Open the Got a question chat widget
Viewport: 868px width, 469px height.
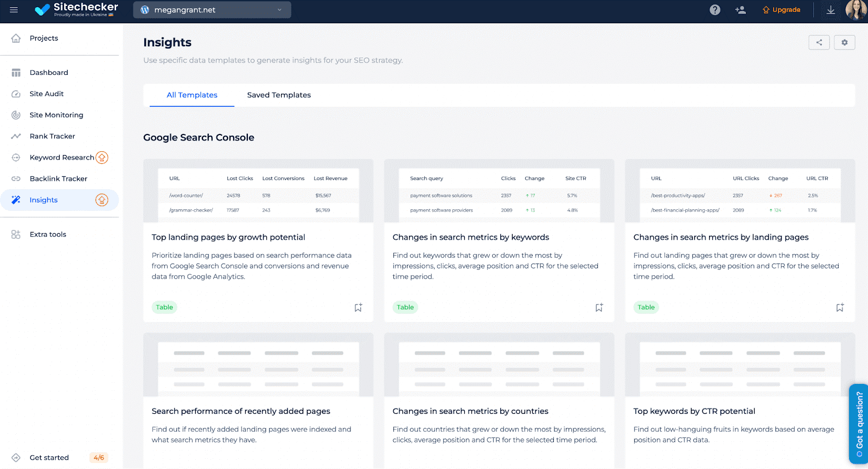pyautogui.click(x=859, y=424)
